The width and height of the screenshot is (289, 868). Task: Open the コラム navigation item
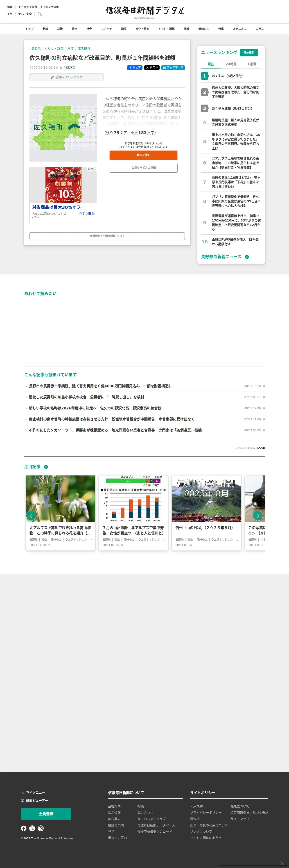[259, 29]
